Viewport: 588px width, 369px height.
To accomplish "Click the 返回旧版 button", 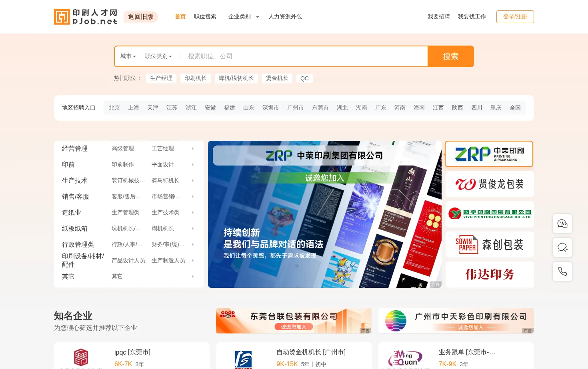I will [141, 17].
